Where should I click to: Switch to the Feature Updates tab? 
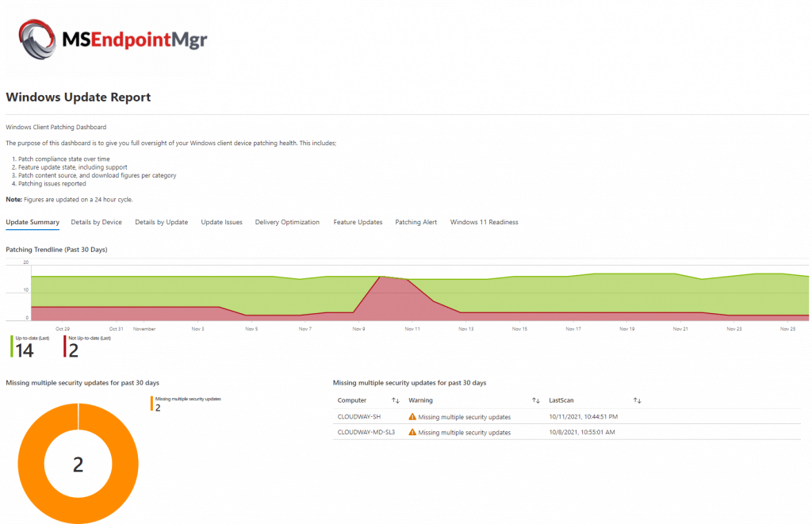point(358,222)
